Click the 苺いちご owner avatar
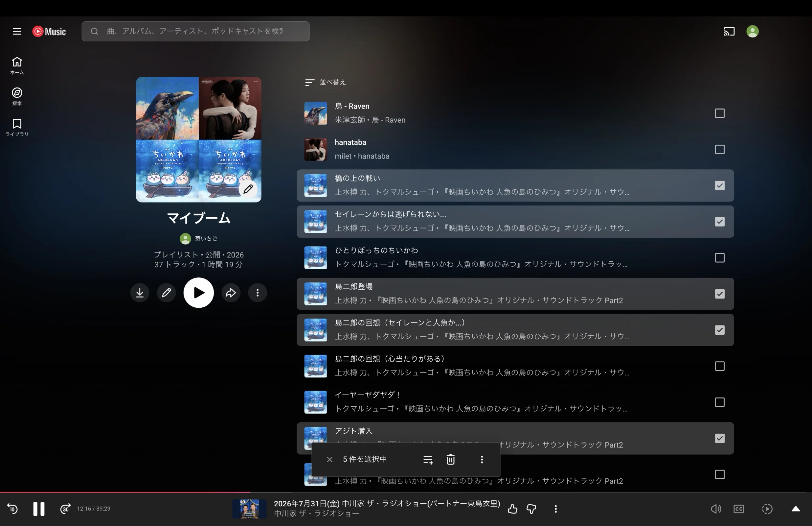 click(x=185, y=239)
